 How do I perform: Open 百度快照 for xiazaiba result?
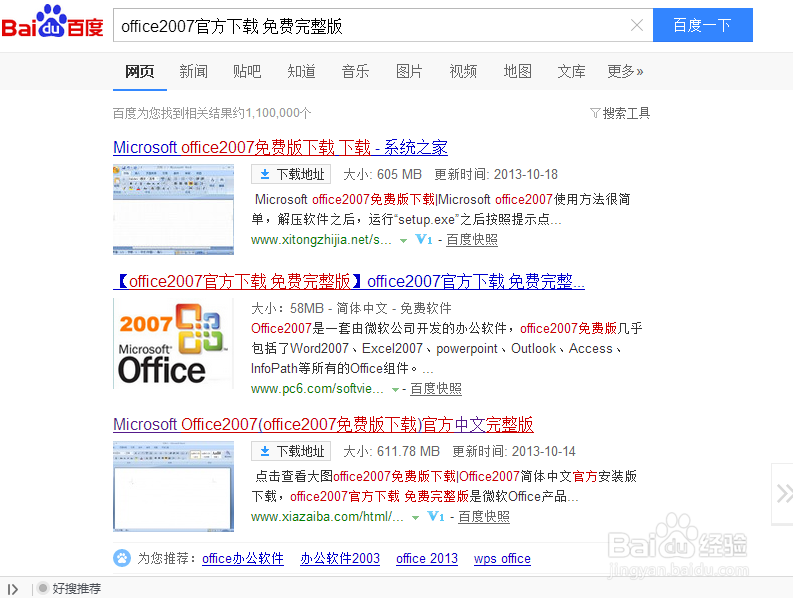[x=484, y=517]
